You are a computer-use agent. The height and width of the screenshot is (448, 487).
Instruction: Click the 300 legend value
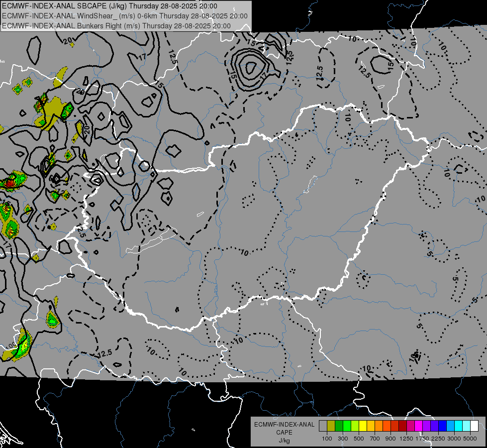[x=343, y=439]
